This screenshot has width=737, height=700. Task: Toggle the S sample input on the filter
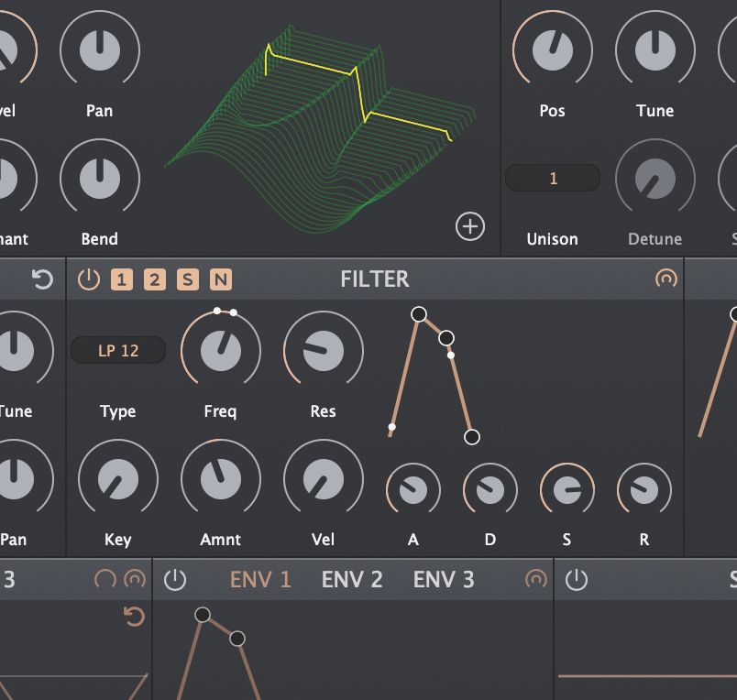pyautogui.click(x=187, y=279)
